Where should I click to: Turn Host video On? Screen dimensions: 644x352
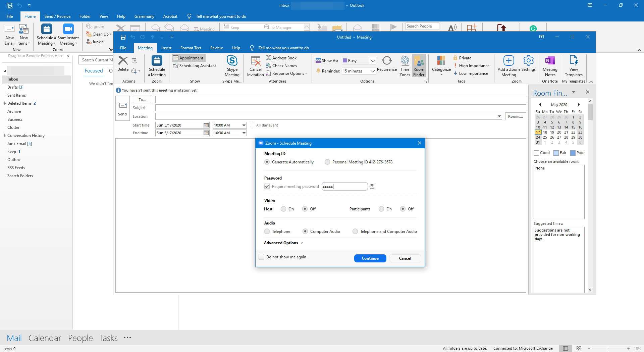(x=283, y=209)
